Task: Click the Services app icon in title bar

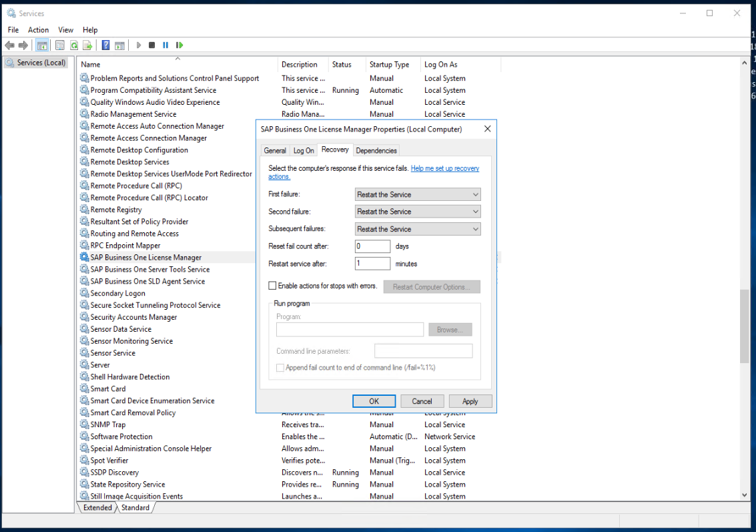Action: pos(11,13)
